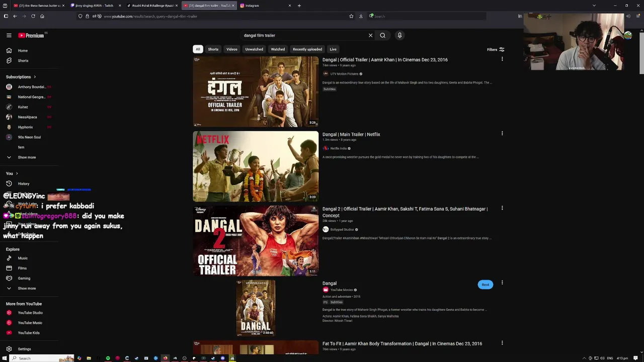Open Shorts in the sidebar
The height and width of the screenshot is (362, 644).
[23, 60]
